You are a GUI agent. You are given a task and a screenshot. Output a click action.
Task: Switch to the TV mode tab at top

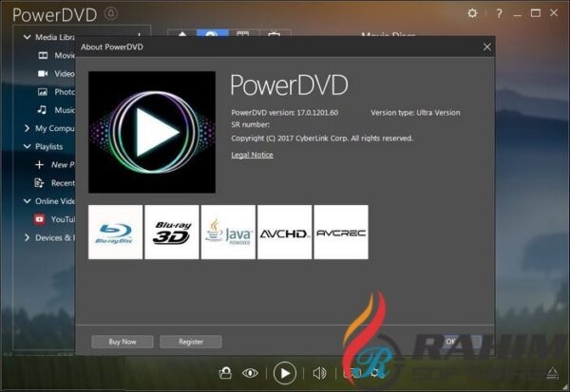tap(275, 34)
